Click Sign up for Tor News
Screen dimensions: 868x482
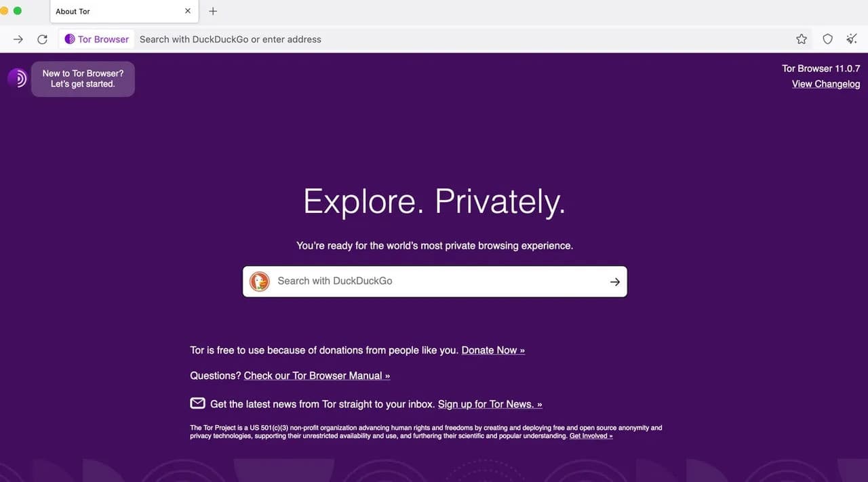[490, 404]
